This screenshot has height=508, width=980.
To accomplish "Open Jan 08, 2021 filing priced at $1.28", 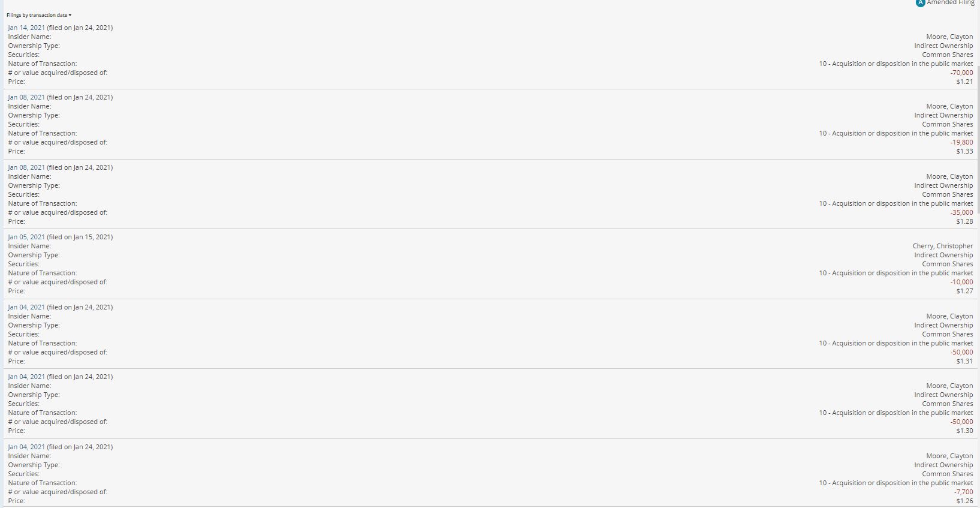I will [26, 167].
